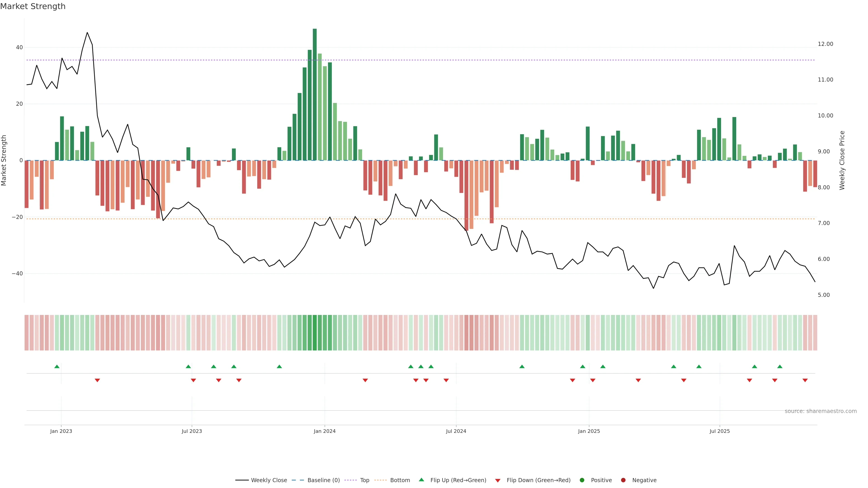868x488 pixels.
Task: Click Weekly Close Price axis title
Action: coord(842,160)
